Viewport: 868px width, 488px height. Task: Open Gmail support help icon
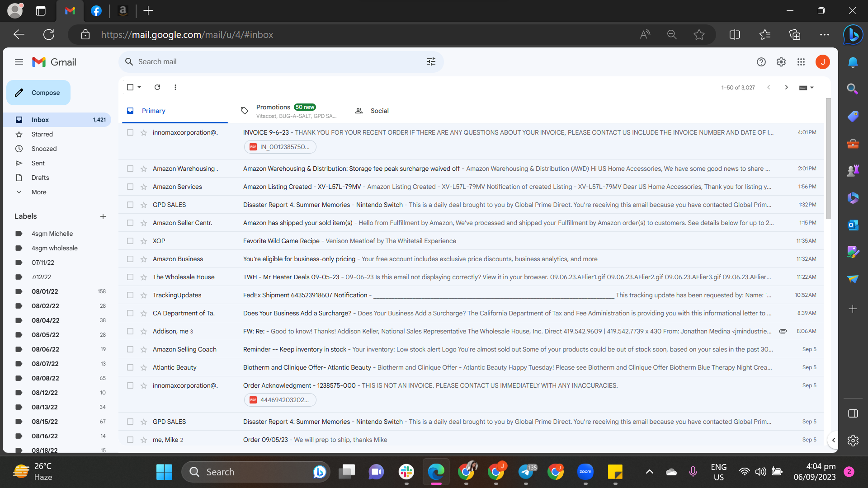pyautogui.click(x=761, y=62)
